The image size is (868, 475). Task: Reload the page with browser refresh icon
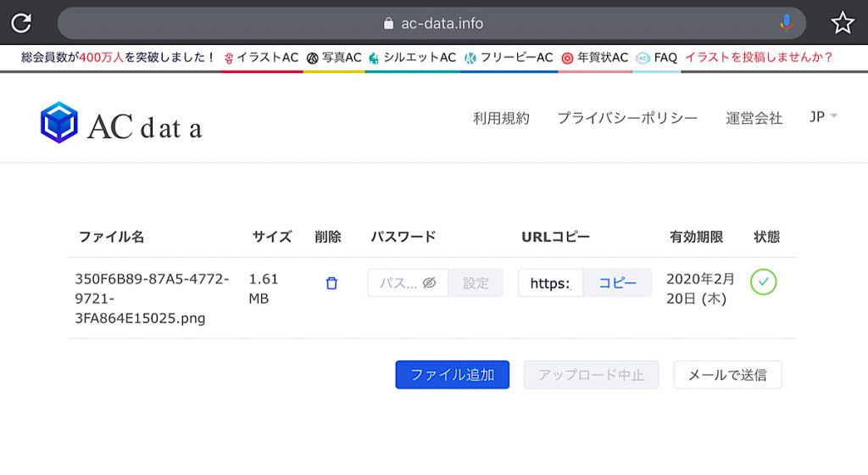tap(21, 23)
